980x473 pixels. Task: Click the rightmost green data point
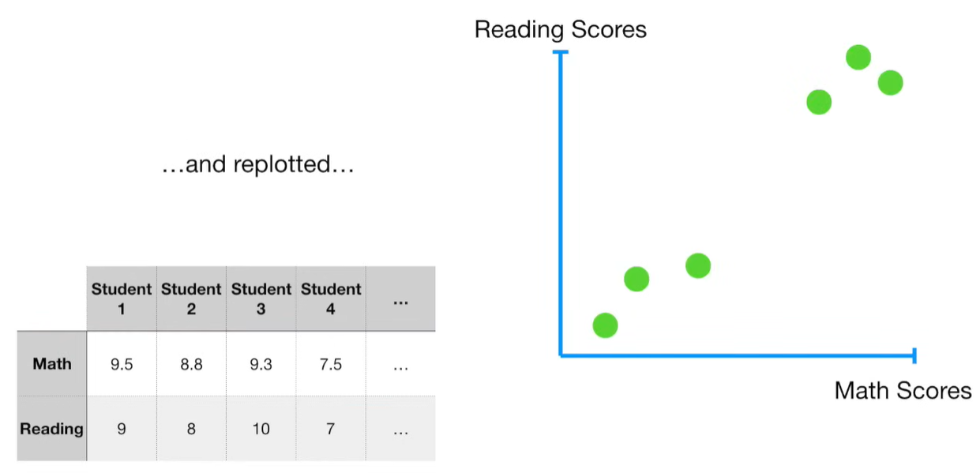coord(890,82)
